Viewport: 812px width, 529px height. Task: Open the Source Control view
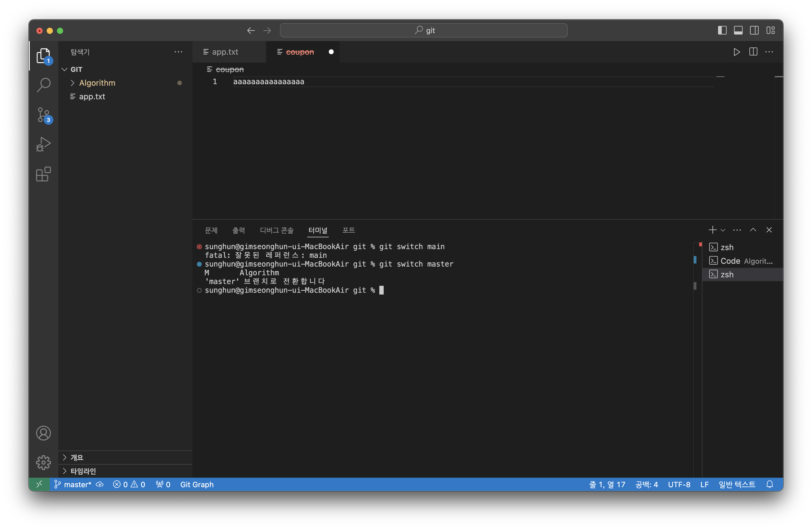44,115
